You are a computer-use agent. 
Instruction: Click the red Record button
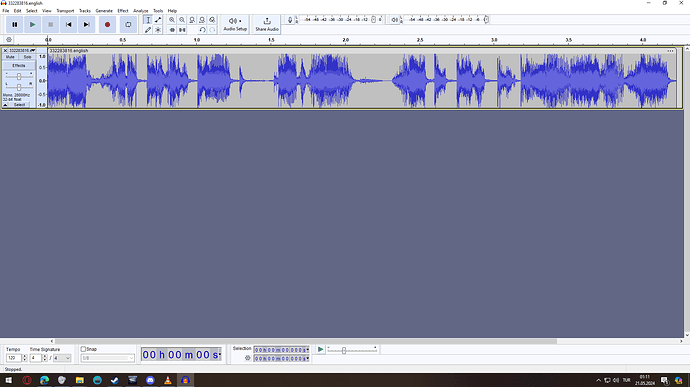[x=107, y=25]
